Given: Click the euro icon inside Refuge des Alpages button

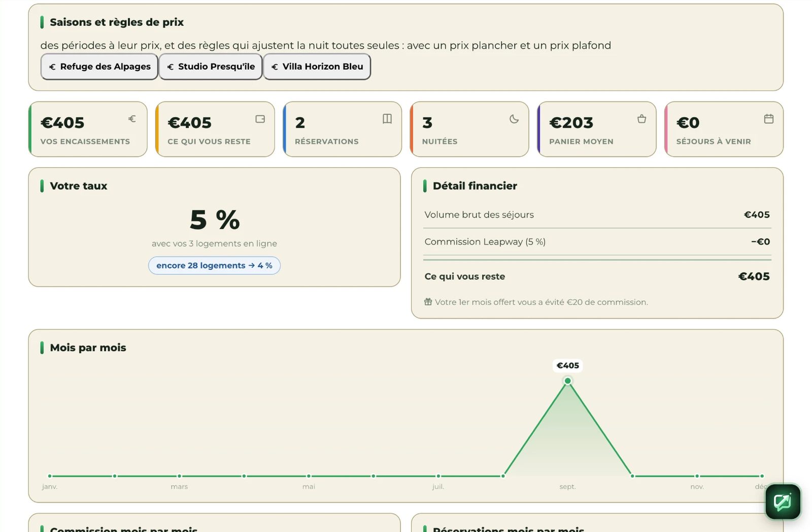Looking at the screenshot, I should point(52,67).
